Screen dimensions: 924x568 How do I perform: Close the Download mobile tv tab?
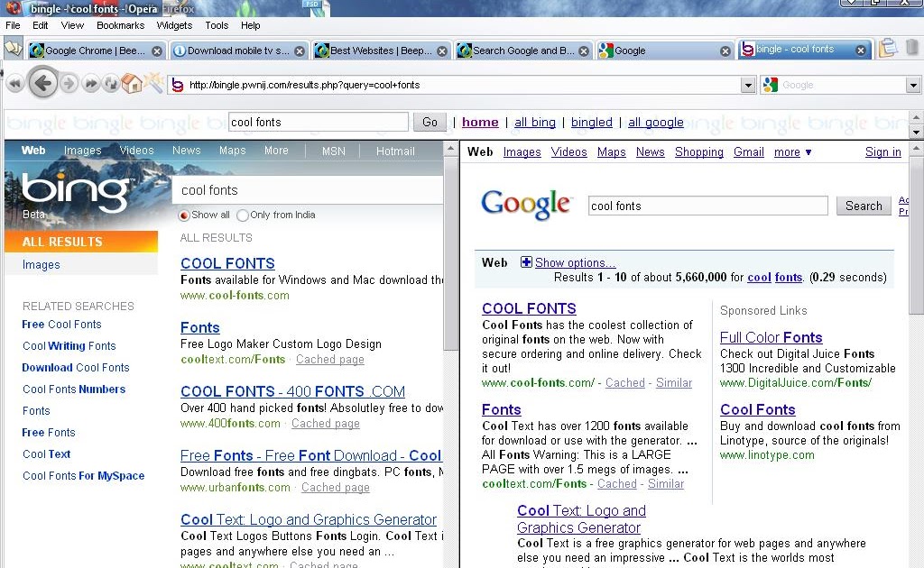[300, 51]
